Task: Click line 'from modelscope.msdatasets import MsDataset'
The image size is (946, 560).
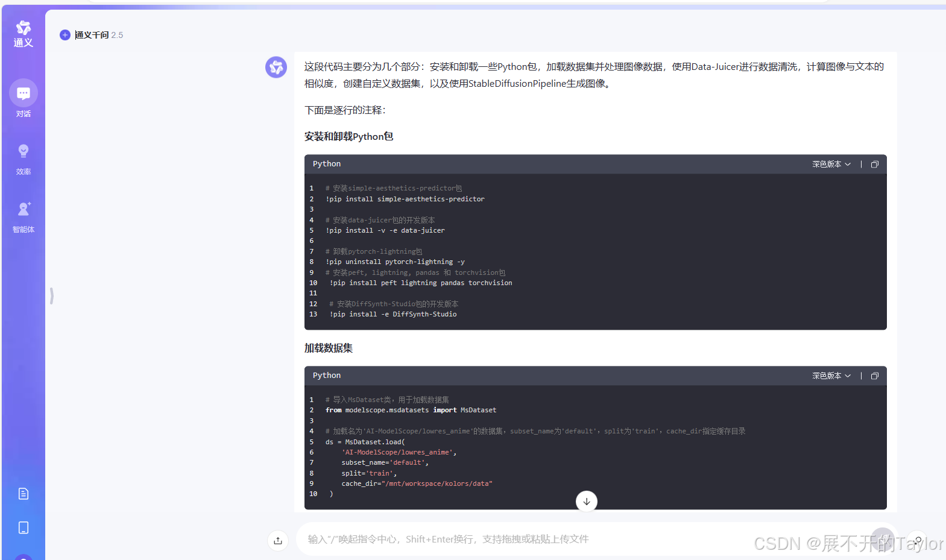Action: click(x=411, y=410)
